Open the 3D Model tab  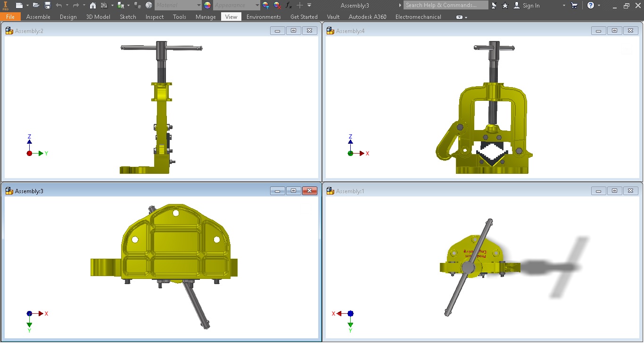click(98, 16)
